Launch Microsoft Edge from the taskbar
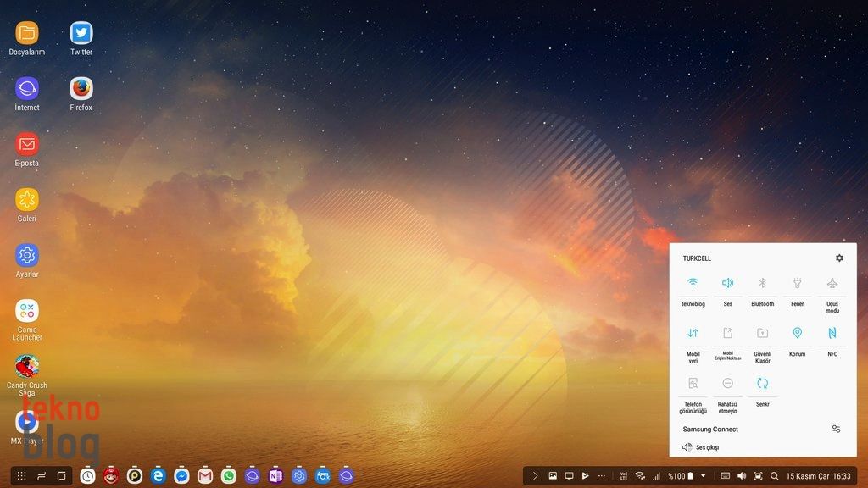 158,476
